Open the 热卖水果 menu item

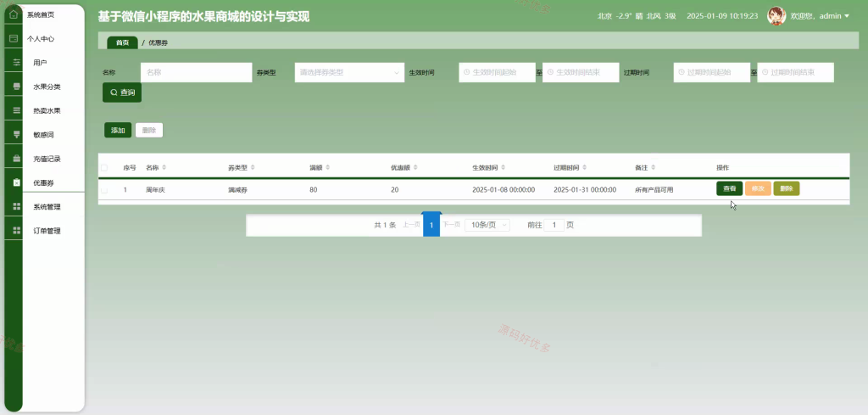pos(47,111)
